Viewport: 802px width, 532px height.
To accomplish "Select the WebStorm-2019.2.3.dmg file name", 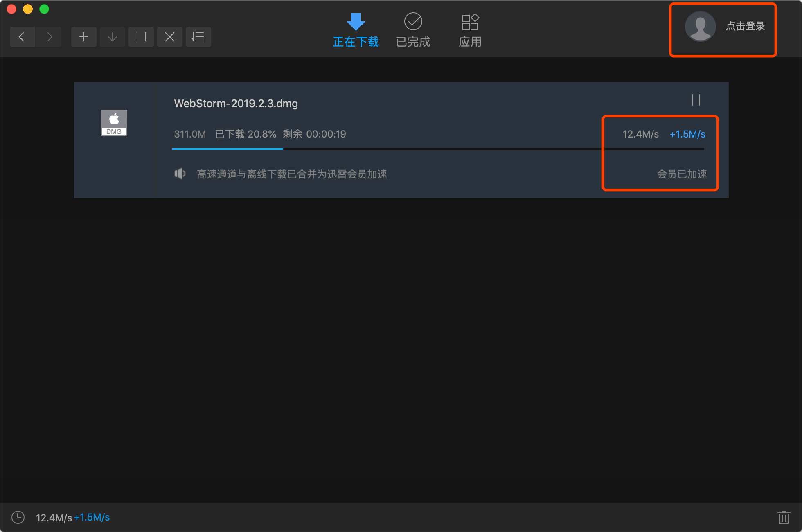I will pyautogui.click(x=236, y=104).
